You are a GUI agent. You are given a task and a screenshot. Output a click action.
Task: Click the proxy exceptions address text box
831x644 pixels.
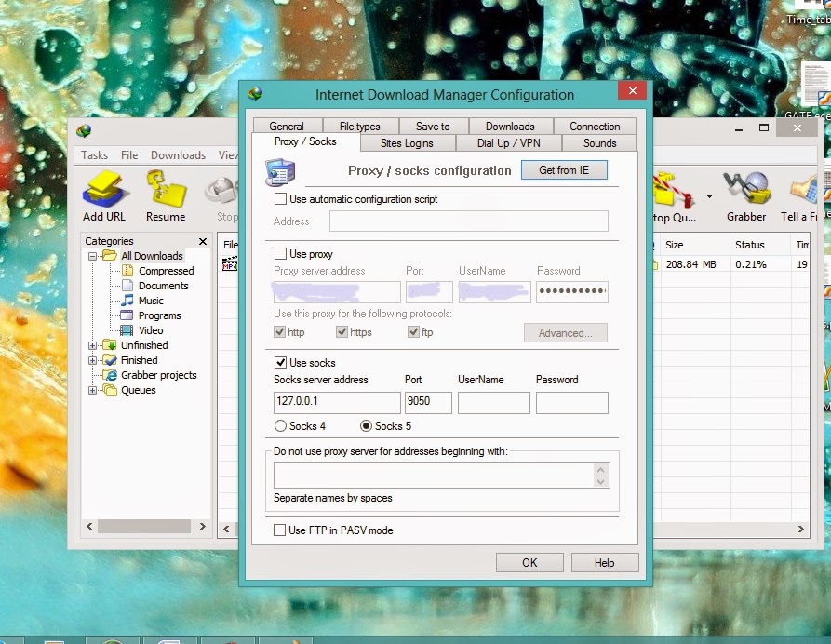click(434, 475)
